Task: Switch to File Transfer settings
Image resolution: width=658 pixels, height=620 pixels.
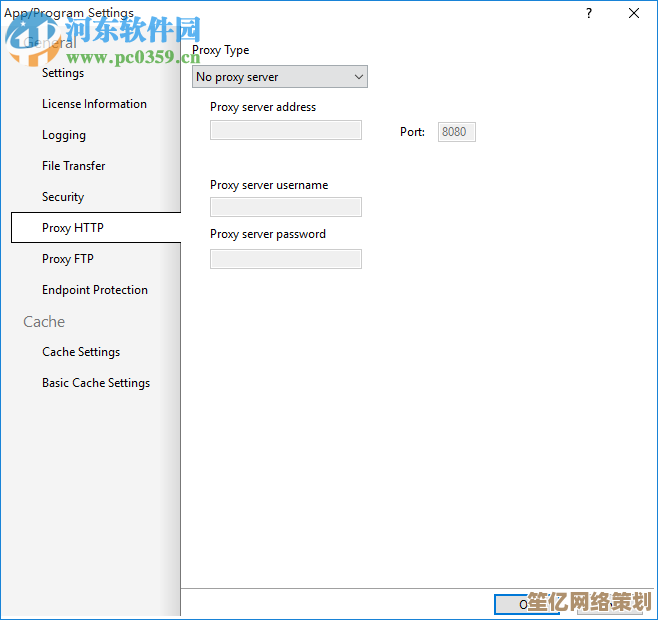Action: (x=73, y=166)
